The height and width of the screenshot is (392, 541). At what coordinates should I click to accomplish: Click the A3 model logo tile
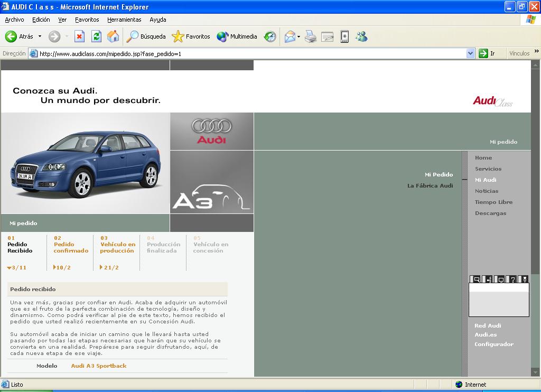[211, 182]
